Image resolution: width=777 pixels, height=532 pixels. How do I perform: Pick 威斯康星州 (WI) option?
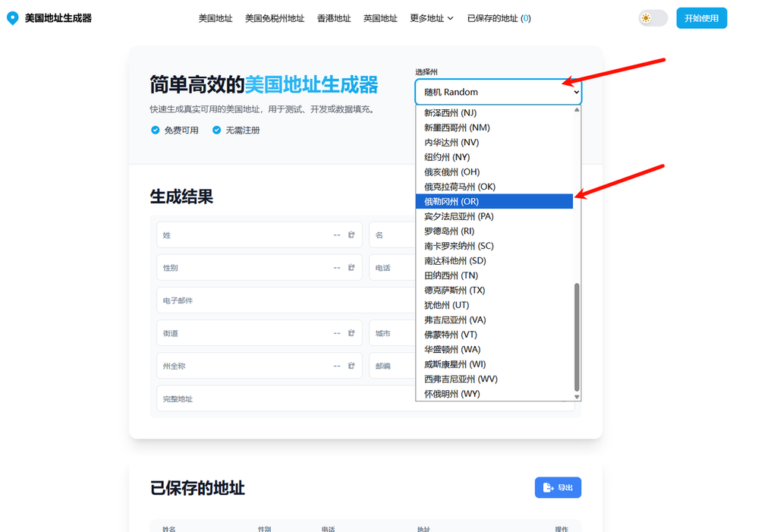[x=494, y=364]
